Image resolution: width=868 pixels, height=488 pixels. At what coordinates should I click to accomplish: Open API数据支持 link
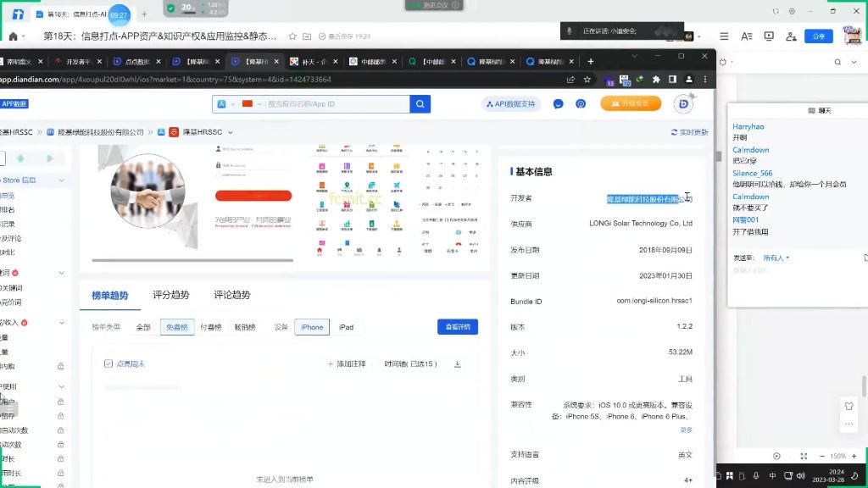(510, 104)
